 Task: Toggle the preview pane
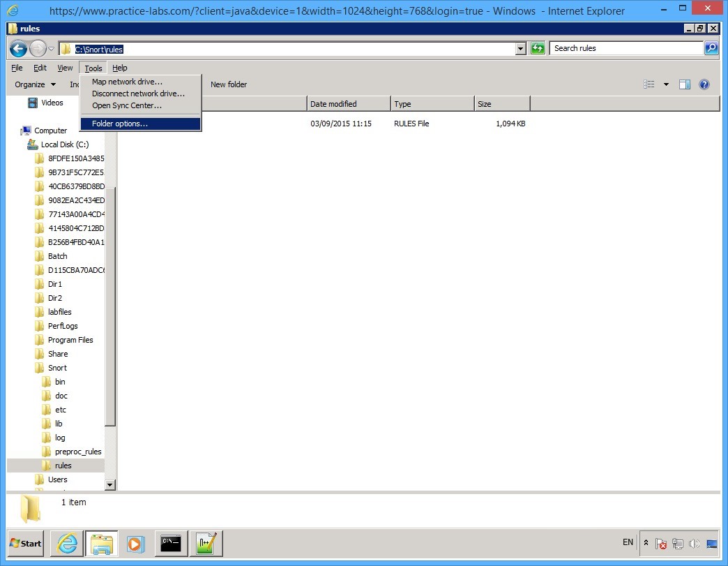(684, 84)
